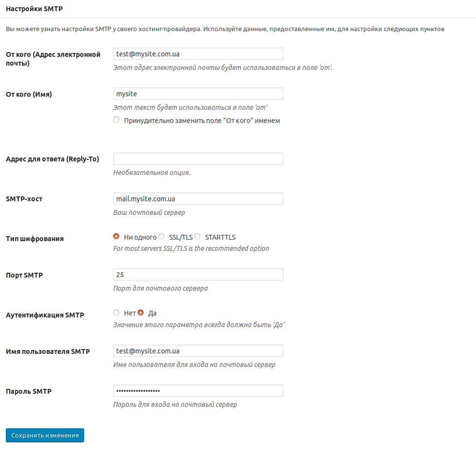Choose the STARTTLS encryption option
This screenshot has height=456, width=476.
[197, 236]
